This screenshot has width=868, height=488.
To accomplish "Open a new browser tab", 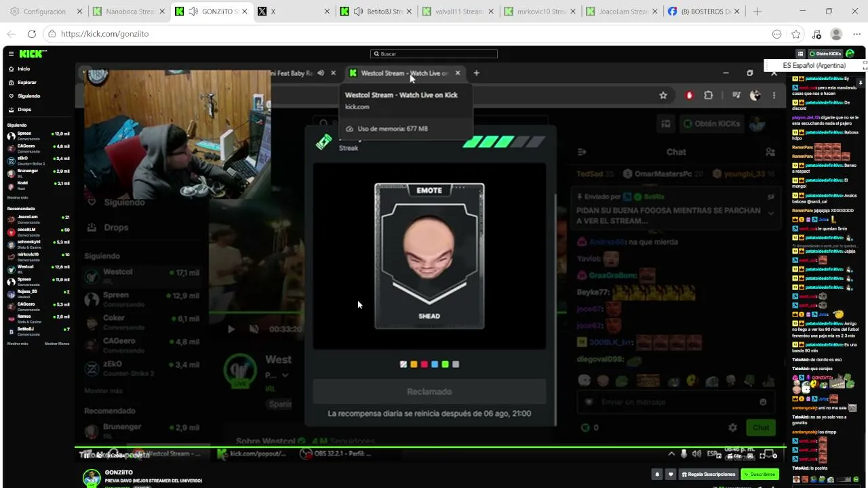I will pyautogui.click(x=757, y=12).
